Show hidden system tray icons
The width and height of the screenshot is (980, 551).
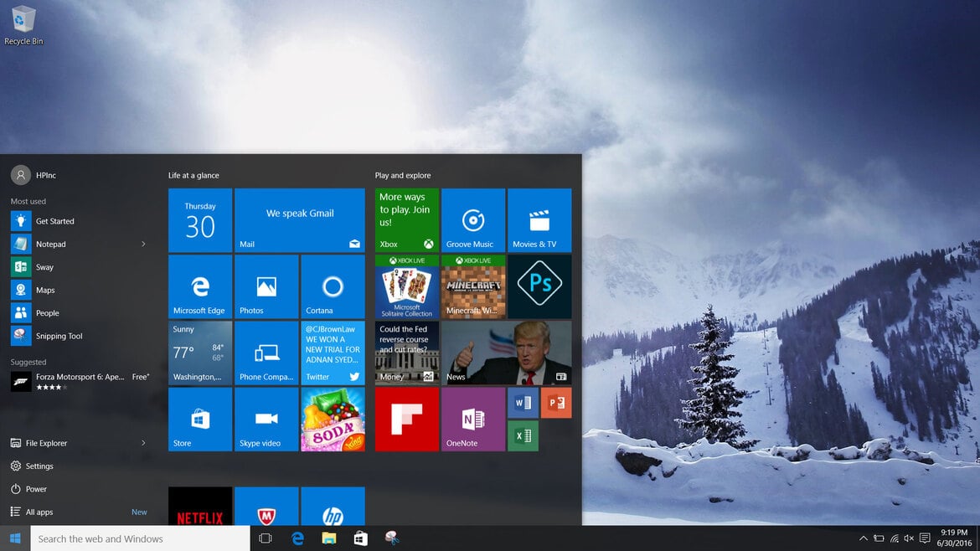tap(863, 538)
